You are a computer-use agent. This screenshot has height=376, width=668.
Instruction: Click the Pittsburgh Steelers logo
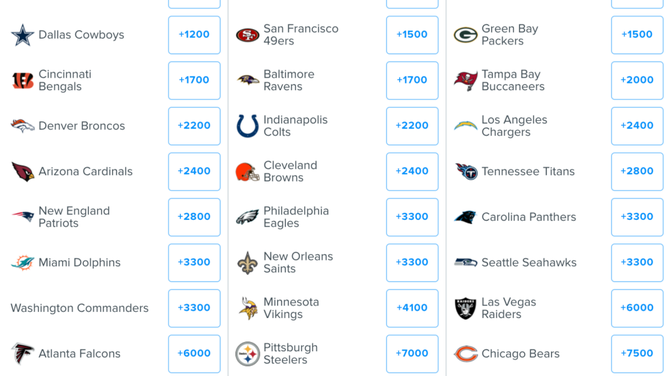[248, 354]
